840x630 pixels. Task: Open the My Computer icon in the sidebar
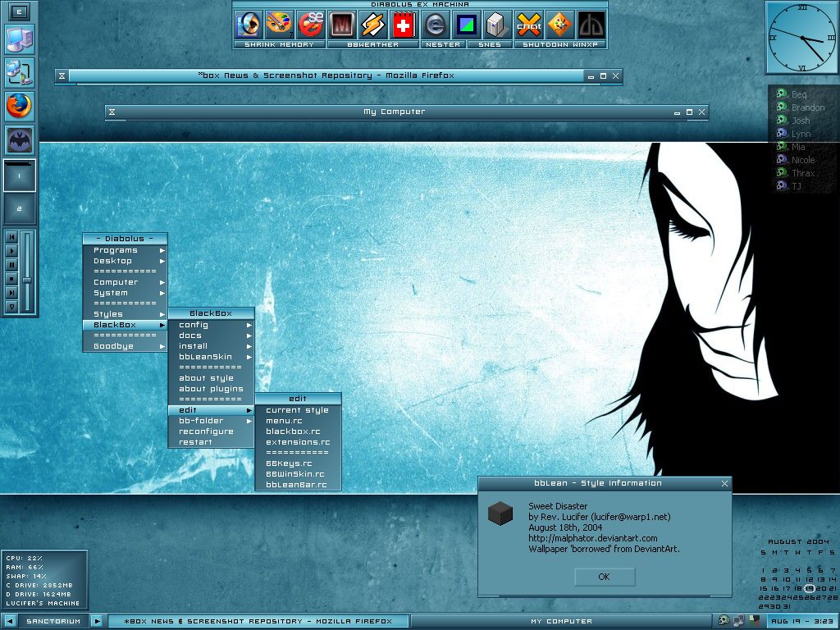(x=20, y=39)
